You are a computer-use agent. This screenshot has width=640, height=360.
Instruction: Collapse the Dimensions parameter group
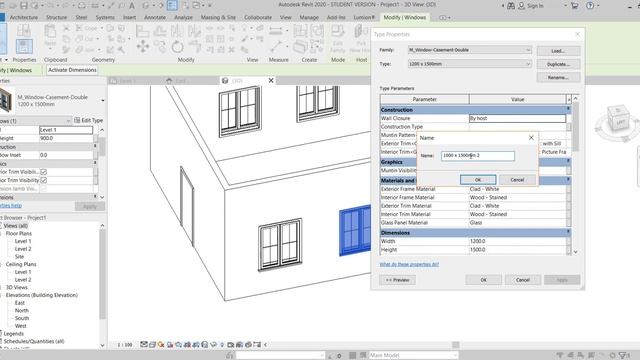click(x=568, y=232)
